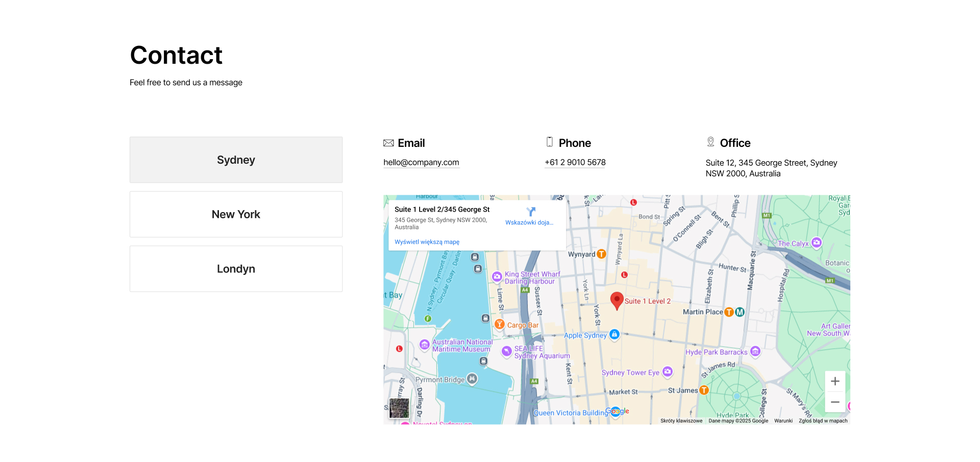Select the Apple Sydney shop icon
980x462 pixels.
coord(615,335)
